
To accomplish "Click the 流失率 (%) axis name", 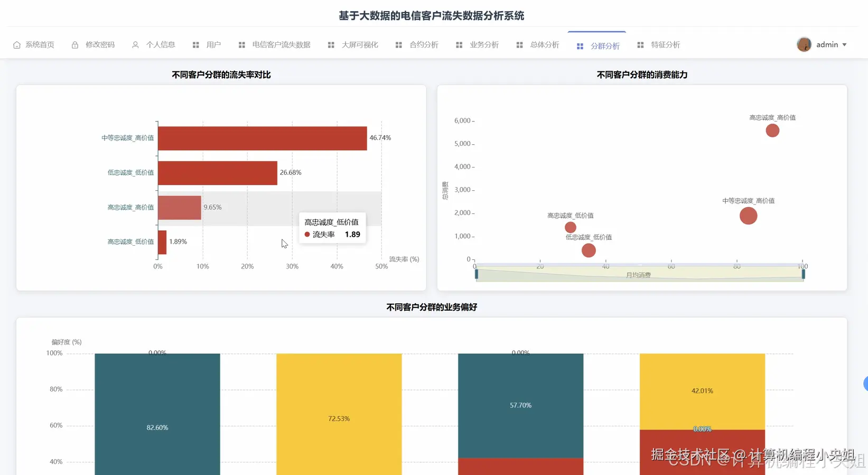I will 404,259.
